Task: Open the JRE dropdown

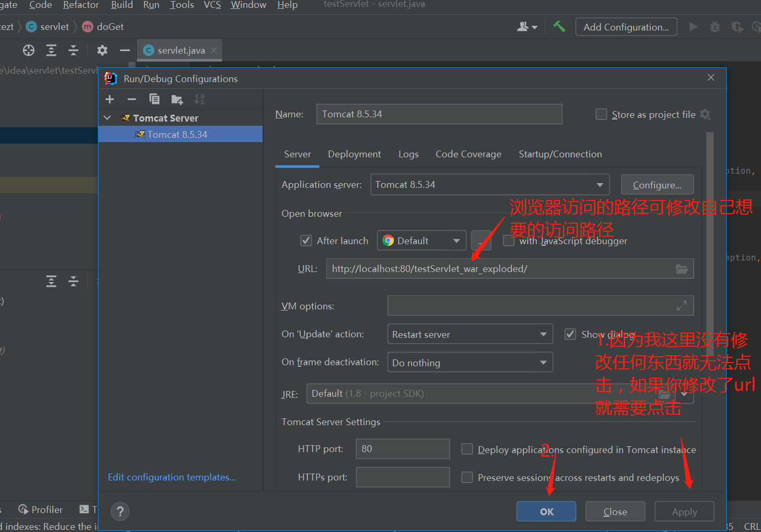Action: pos(684,394)
